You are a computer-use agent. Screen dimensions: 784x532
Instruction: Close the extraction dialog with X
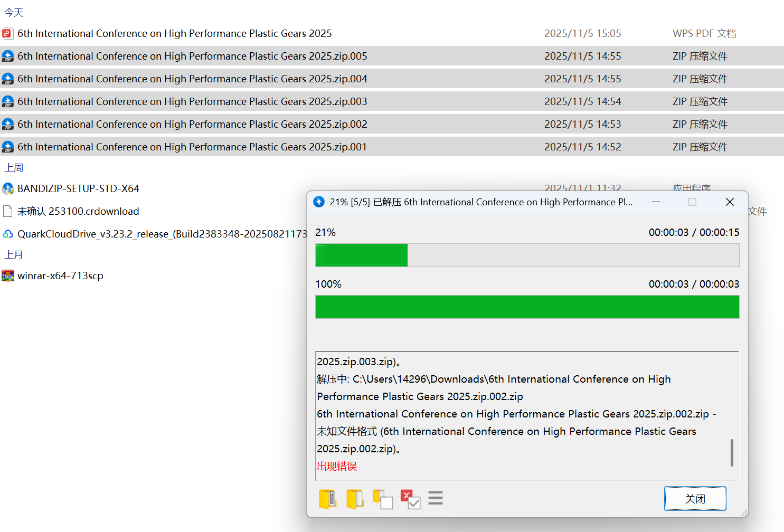click(x=730, y=202)
